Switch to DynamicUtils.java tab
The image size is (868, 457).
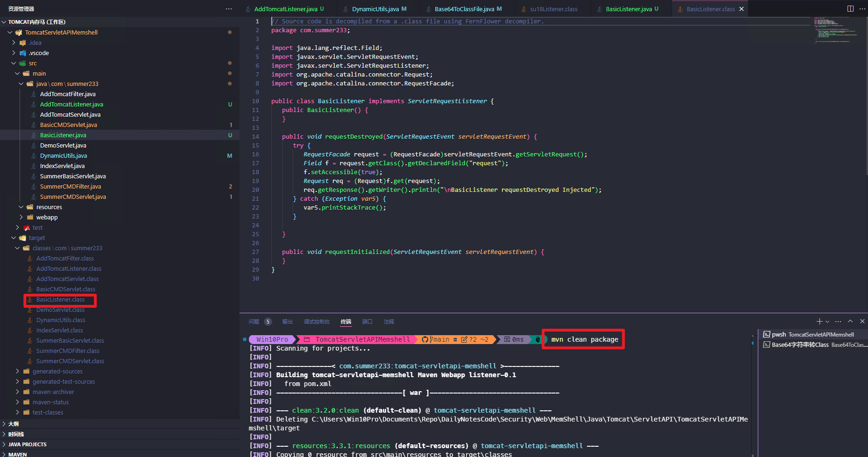(375, 9)
